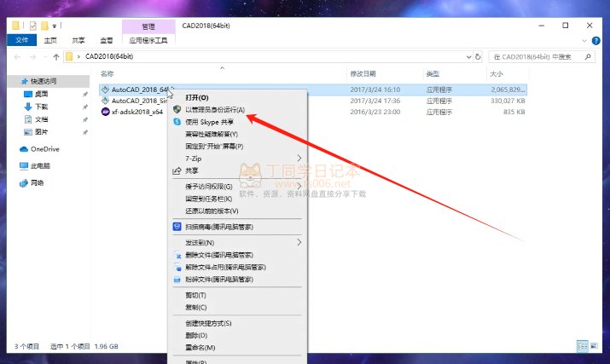The height and width of the screenshot is (364, 610).
Task: Switch to large icons view in status bar
Action: click(x=594, y=346)
